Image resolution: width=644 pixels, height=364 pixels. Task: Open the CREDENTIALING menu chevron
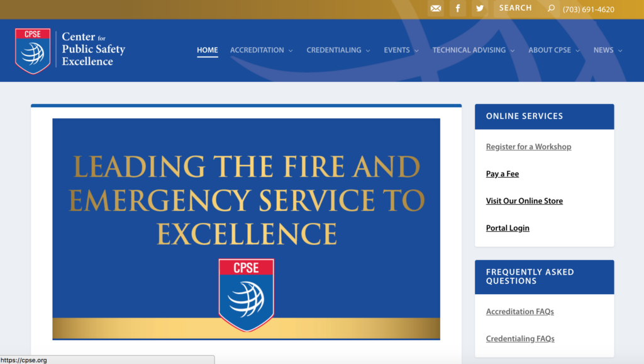coord(370,50)
